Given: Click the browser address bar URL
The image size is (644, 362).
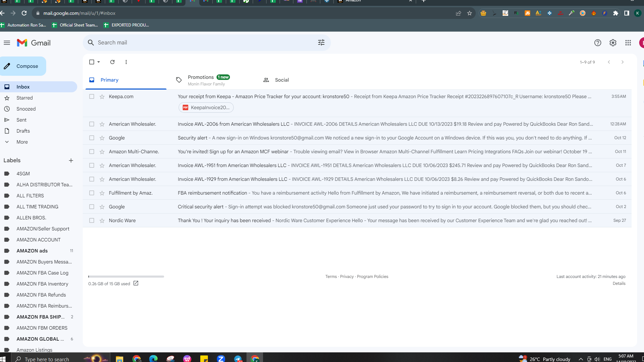Looking at the screenshot, I should (x=79, y=13).
